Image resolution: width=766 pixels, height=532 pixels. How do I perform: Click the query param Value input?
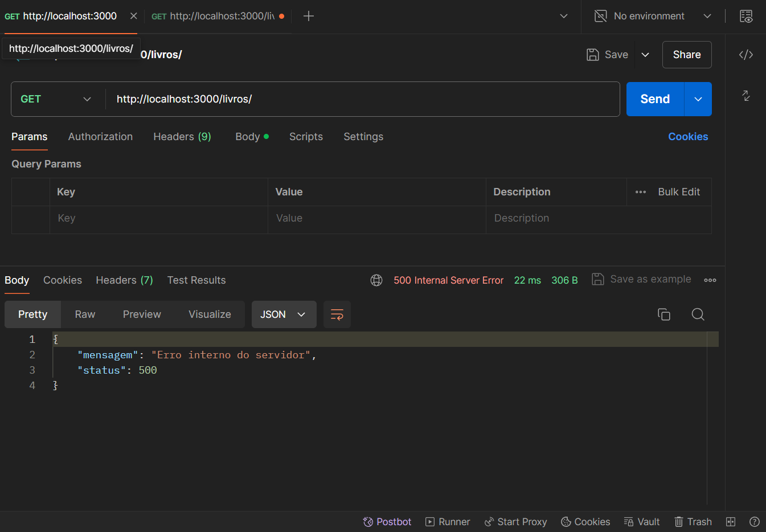click(x=376, y=219)
